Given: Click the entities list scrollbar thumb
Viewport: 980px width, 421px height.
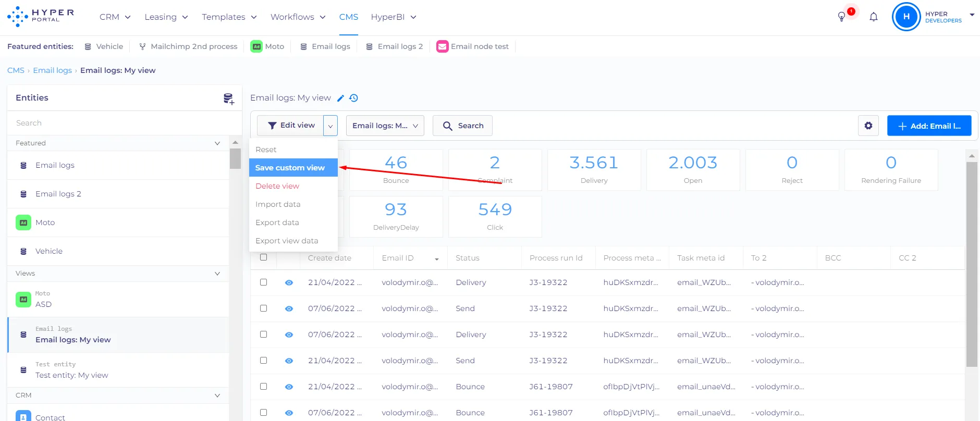Looking at the screenshot, I should pyautogui.click(x=235, y=158).
